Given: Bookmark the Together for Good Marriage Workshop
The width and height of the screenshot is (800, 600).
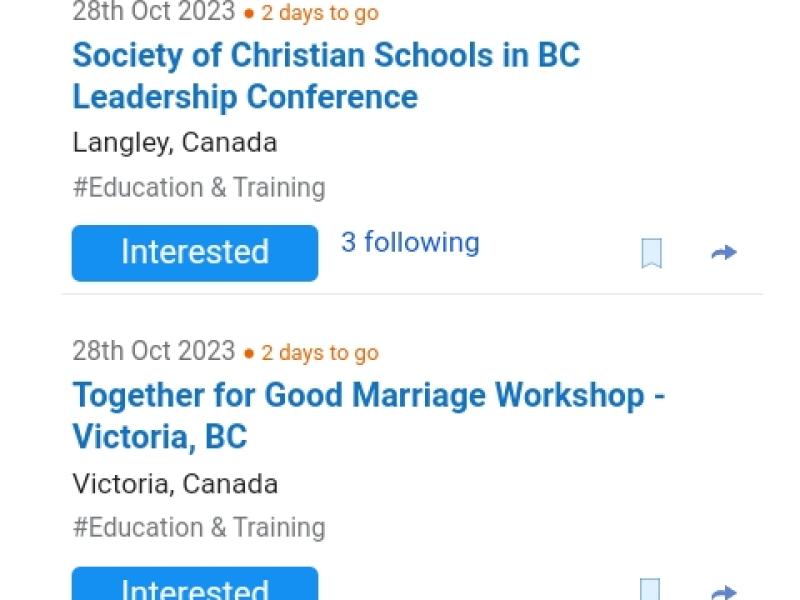Looking at the screenshot, I should coord(651,590).
